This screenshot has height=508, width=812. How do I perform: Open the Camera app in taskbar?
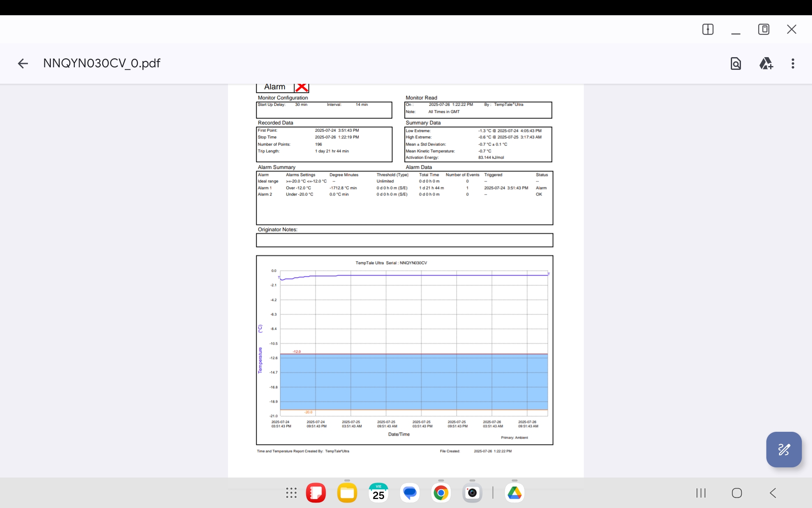pyautogui.click(x=472, y=493)
